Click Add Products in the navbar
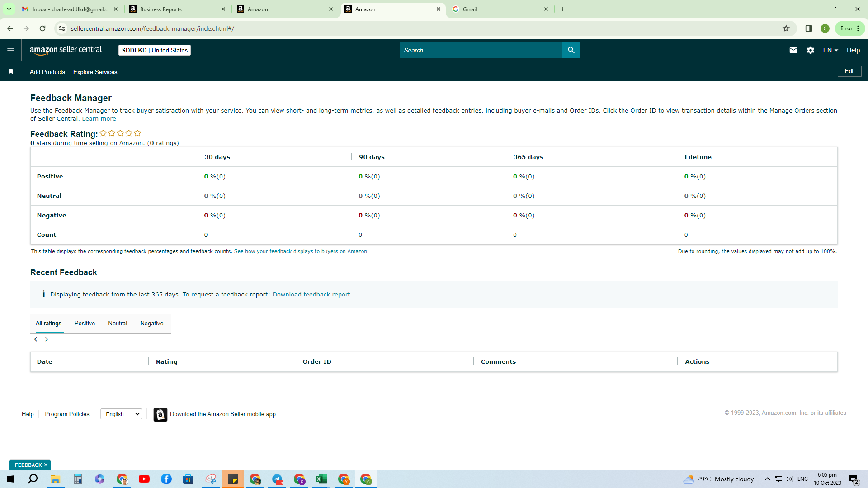This screenshot has width=868, height=488. pyautogui.click(x=47, y=72)
